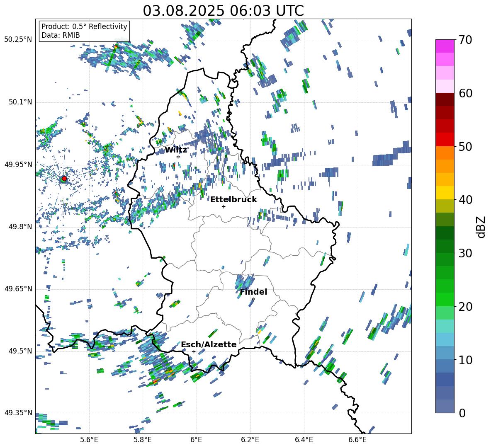Click the 0 colorbar tick label
The height and width of the screenshot is (448, 491).
pos(462,413)
